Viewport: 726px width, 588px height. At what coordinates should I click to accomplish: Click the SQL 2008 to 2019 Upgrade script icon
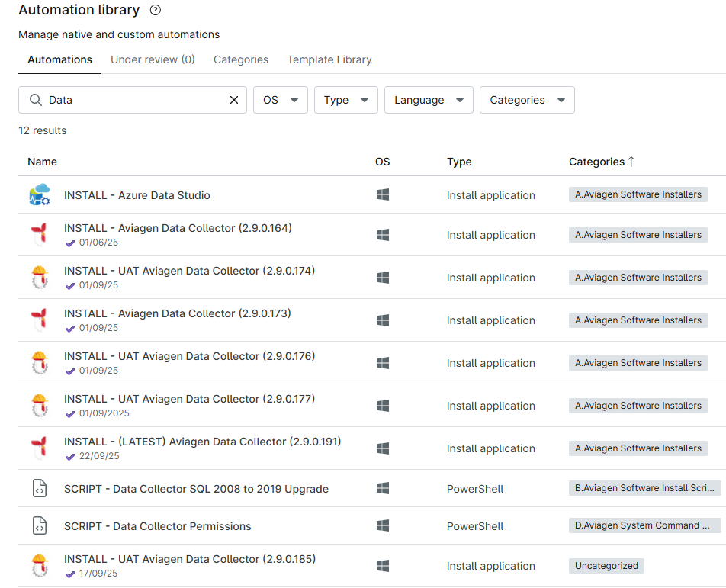point(39,488)
